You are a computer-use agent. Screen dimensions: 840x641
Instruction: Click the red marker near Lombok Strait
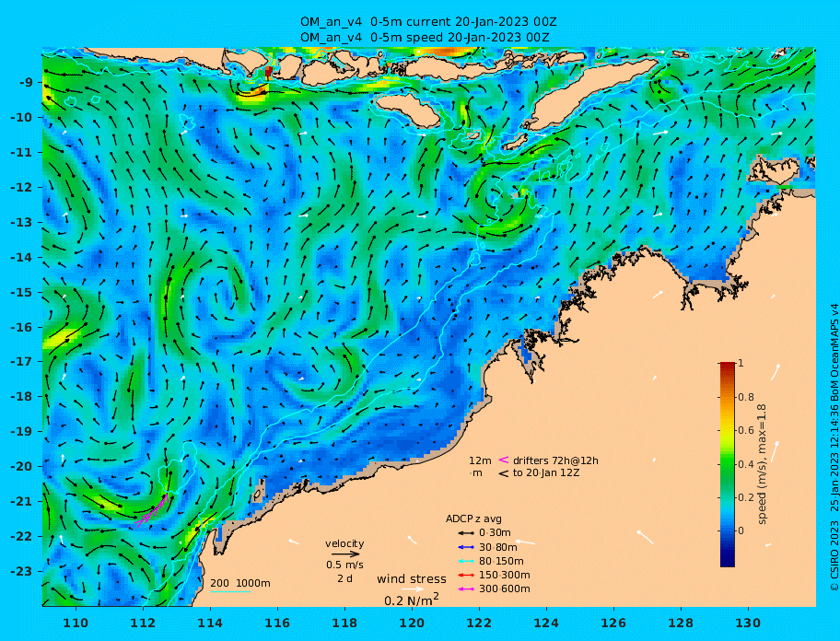click(x=269, y=72)
